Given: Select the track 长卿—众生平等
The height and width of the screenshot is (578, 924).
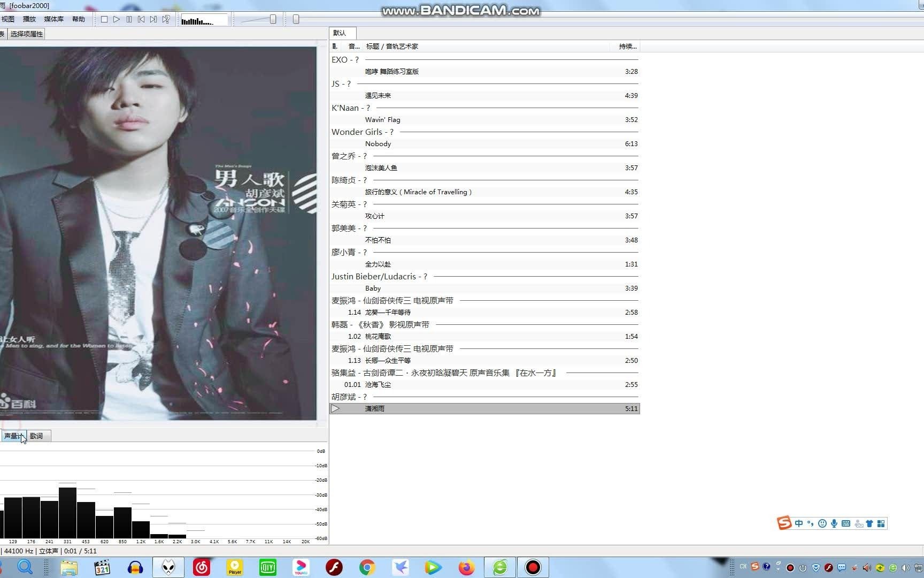Looking at the screenshot, I should (484, 360).
